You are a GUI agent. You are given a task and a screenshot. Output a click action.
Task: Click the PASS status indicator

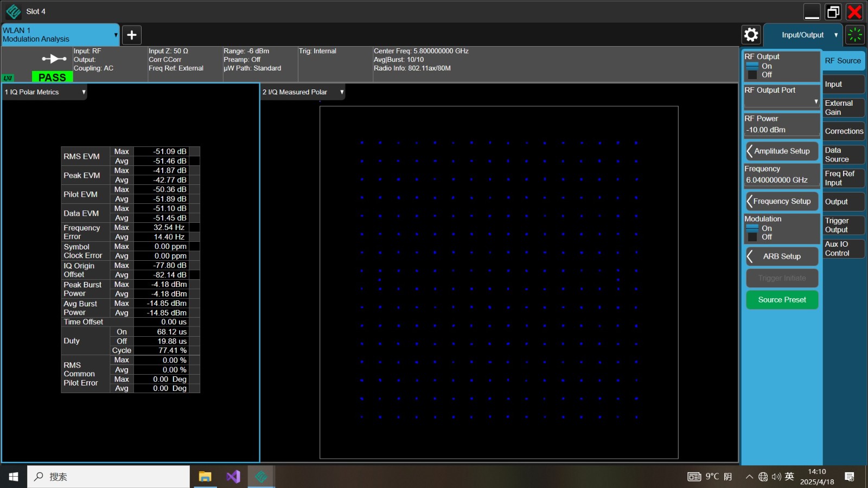point(52,77)
